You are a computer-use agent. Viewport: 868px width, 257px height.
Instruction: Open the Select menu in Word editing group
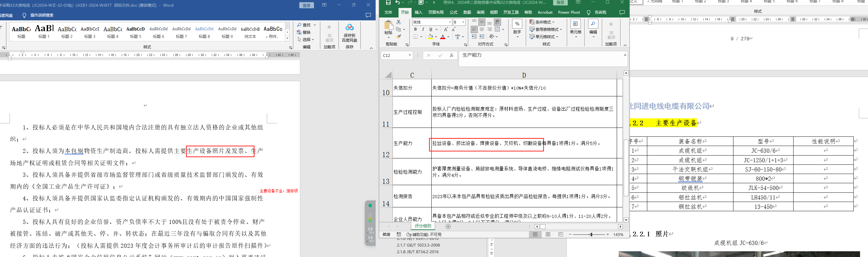(x=306, y=40)
